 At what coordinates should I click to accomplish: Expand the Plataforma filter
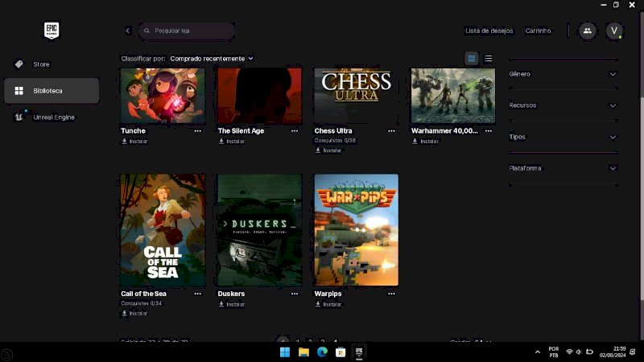click(563, 168)
